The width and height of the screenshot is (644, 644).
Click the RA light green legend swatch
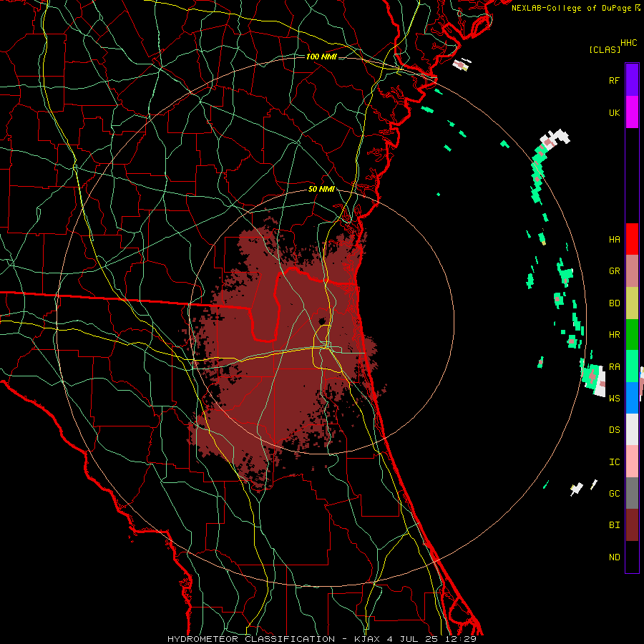click(632, 366)
